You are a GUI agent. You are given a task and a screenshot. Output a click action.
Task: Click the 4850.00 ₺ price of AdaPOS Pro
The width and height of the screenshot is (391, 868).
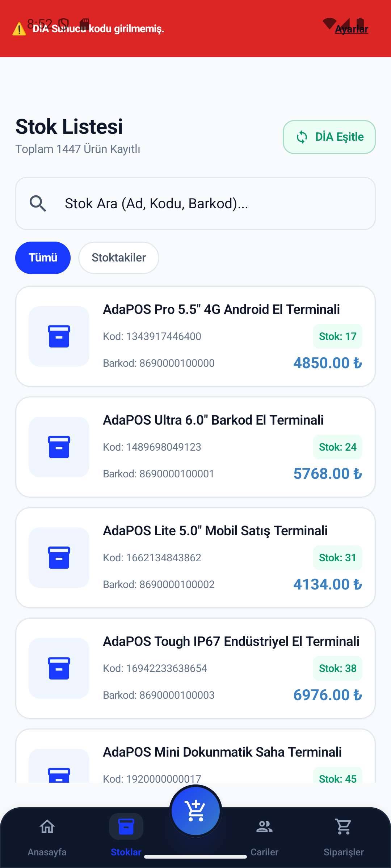point(328,363)
